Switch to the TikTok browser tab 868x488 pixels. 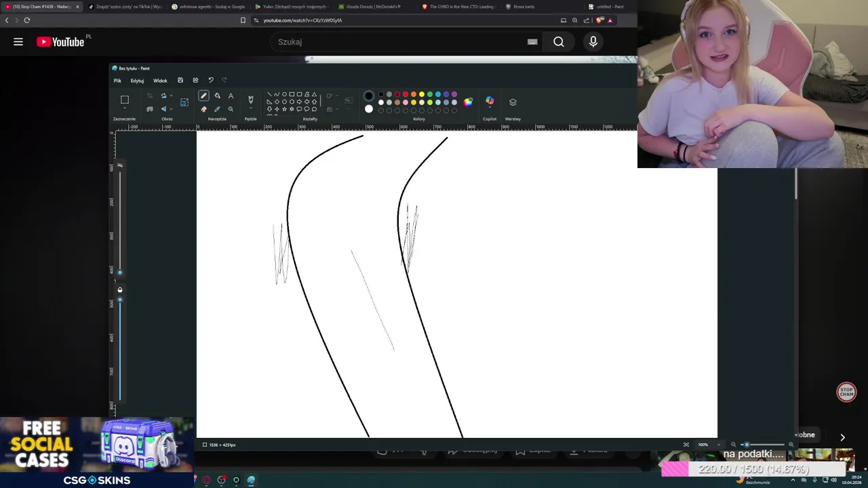click(x=125, y=7)
